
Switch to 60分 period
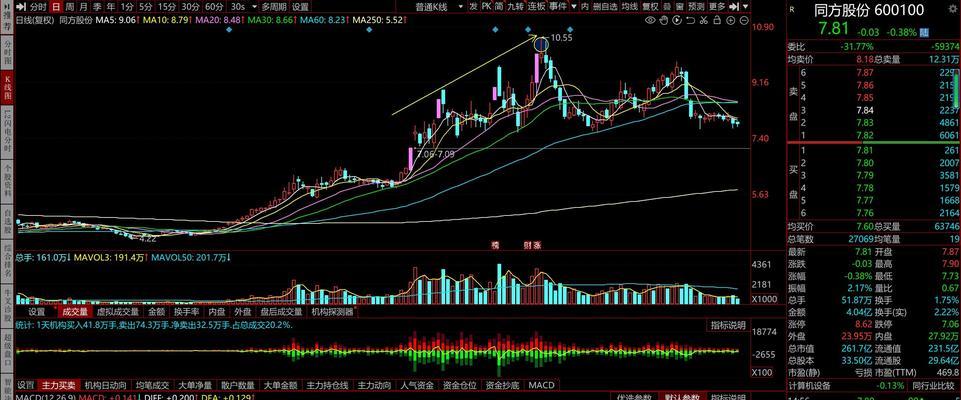coord(214,7)
